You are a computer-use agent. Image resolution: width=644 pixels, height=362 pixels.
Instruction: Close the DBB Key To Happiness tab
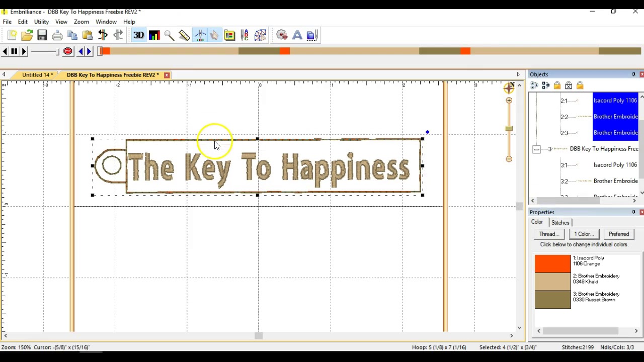[x=167, y=75]
